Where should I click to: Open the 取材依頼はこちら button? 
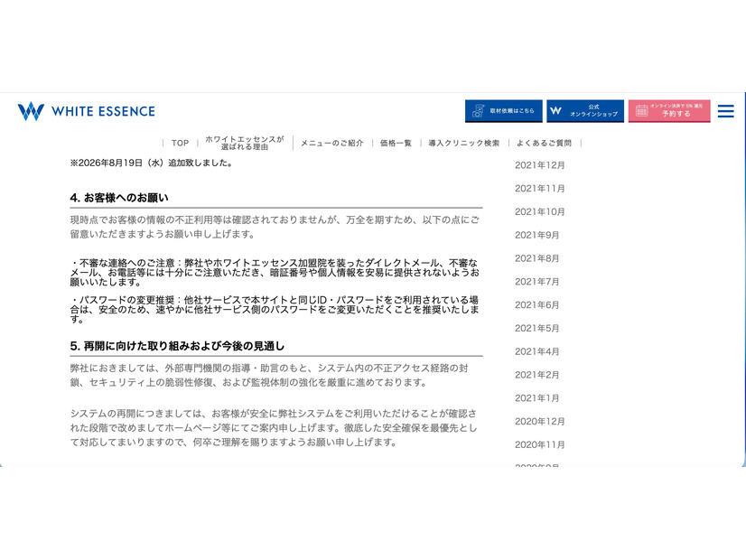[x=503, y=111]
